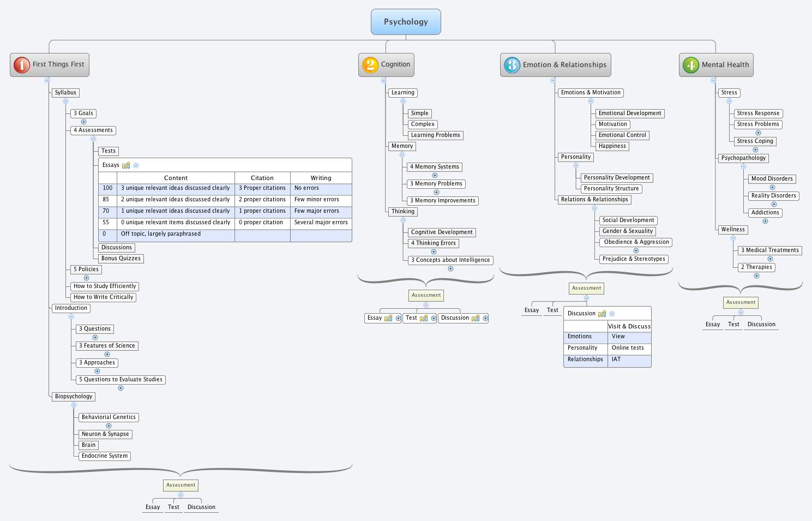The image size is (812, 521).
Task: Click chart icon on Cognition Test node
Action: [x=424, y=318]
